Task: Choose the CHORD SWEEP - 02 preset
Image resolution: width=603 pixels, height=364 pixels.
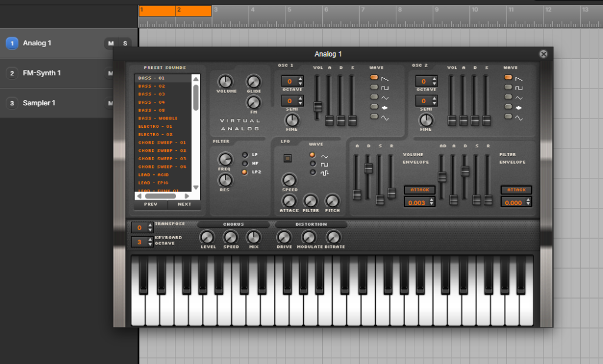Action: pos(162,151)
